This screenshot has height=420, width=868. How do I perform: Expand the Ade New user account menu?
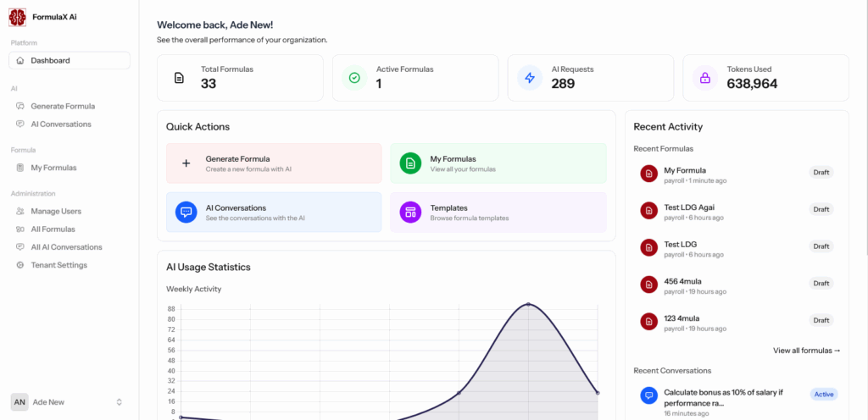pyautogui.click(x=119, y=402)
